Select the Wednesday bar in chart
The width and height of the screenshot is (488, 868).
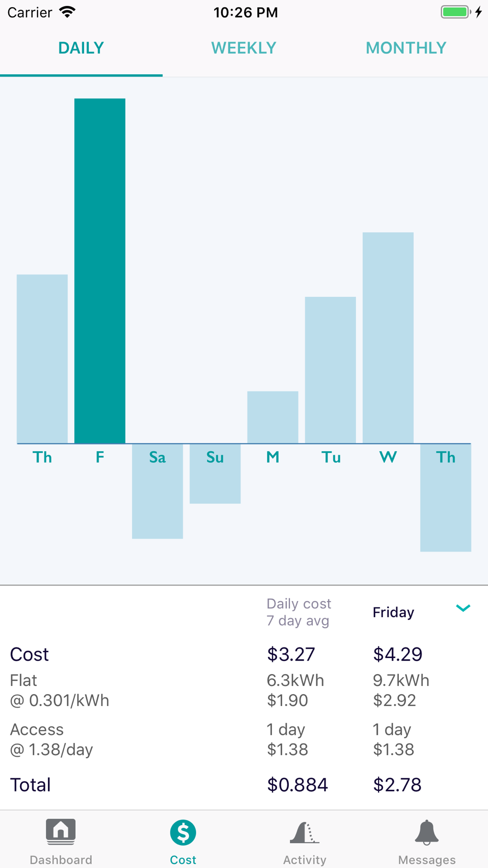388,338
